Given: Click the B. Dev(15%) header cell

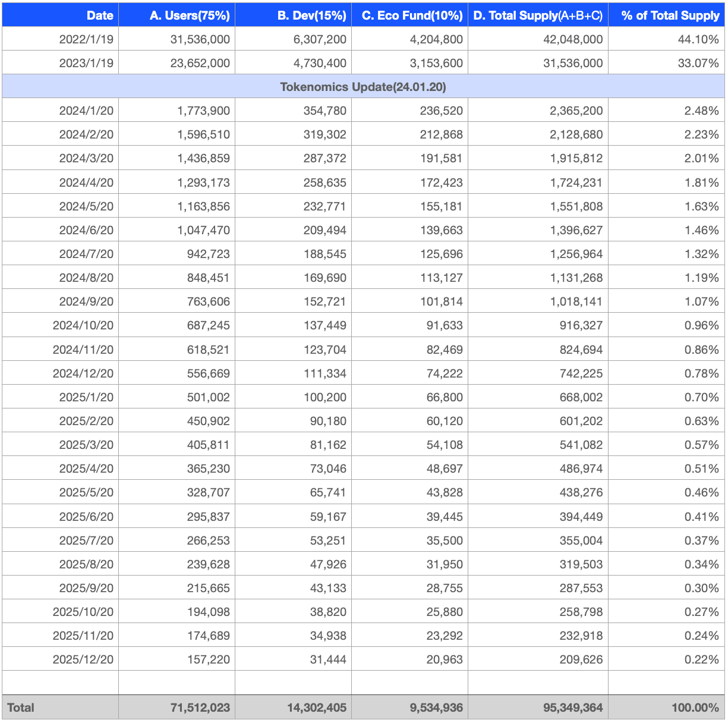Looking at the screenshot, I should click(x=311, y=15).
